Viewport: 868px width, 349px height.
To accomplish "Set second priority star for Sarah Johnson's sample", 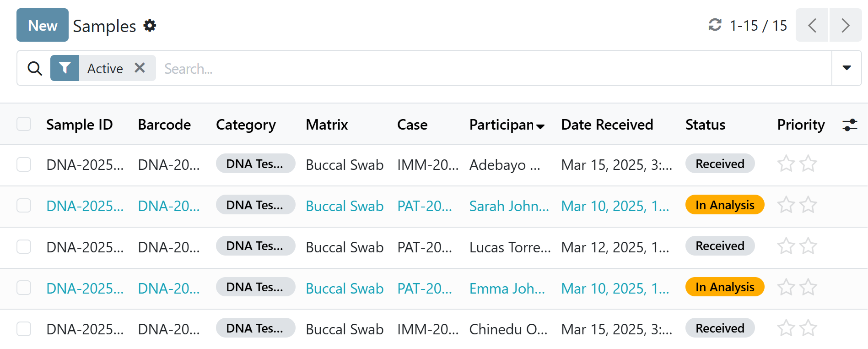I will [x=808, y=205].
